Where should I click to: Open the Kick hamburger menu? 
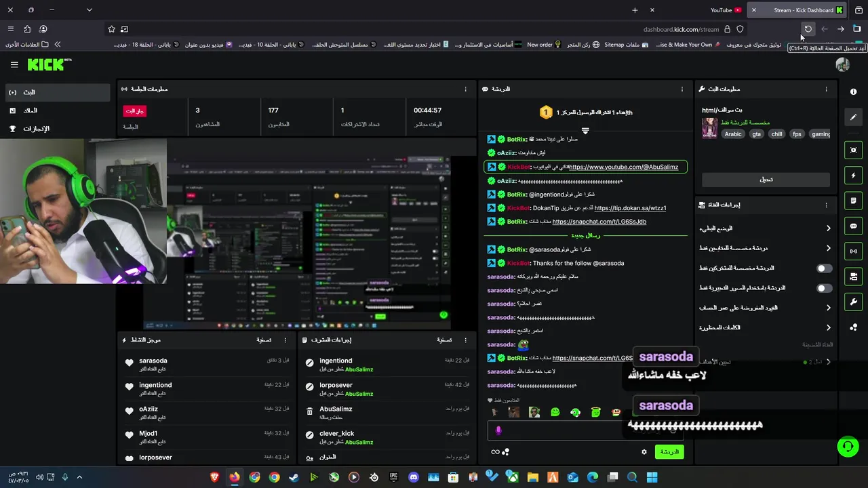[x=14, y=64]
